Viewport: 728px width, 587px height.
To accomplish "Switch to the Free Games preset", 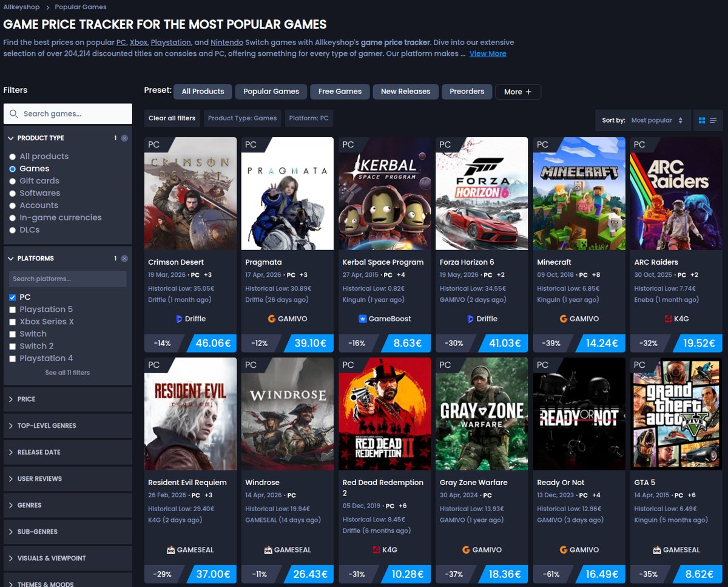I will tap(340, 91).
